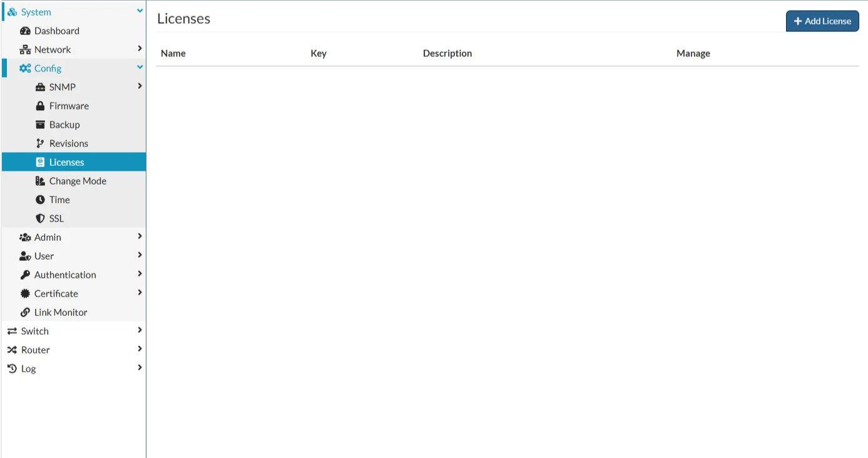Open the Dashboard page

(74, 31)
